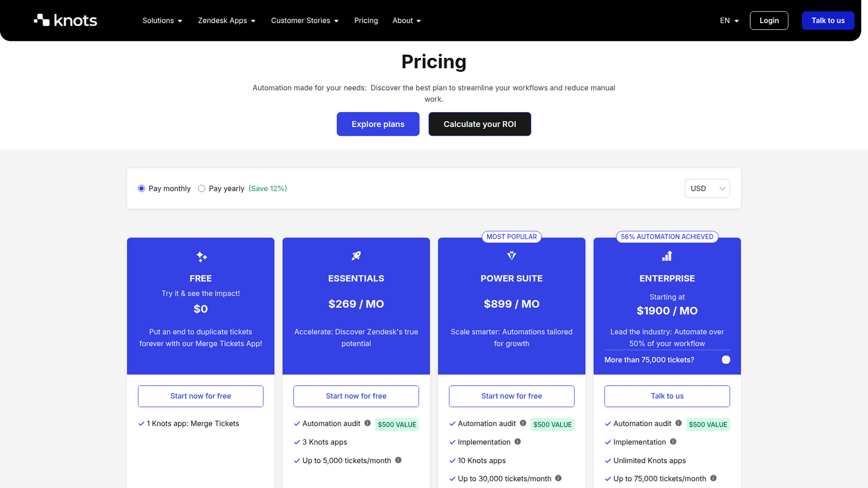Click the 1 Knots app: Merge Tickets text
Viewport: 868px width, 488px height.
(193, 423)
